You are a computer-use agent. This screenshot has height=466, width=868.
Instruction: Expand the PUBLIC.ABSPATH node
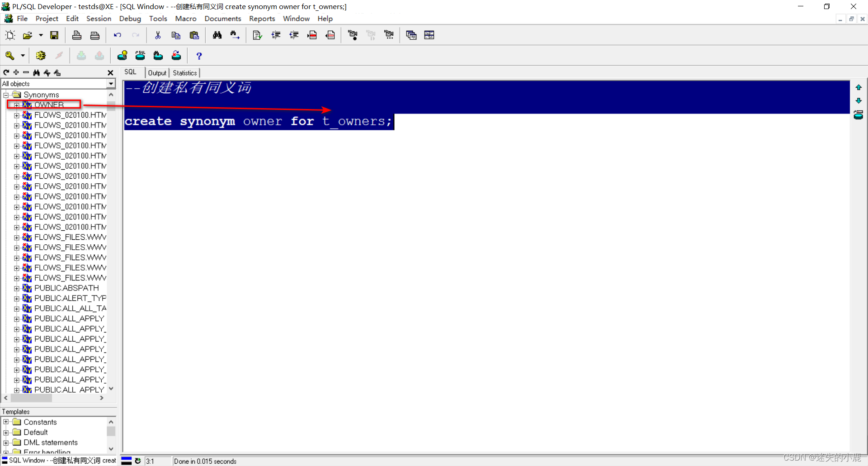(x=17, y=288)
